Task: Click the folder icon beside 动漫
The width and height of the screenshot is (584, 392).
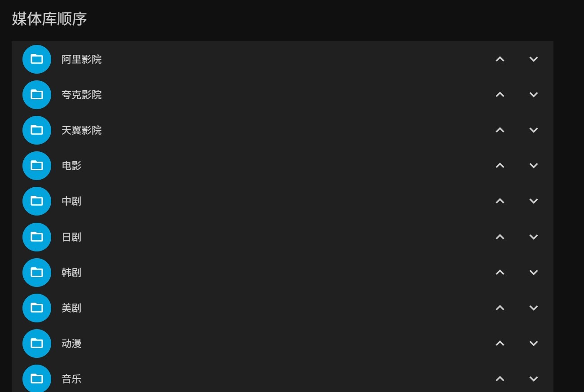Action: 37,344
